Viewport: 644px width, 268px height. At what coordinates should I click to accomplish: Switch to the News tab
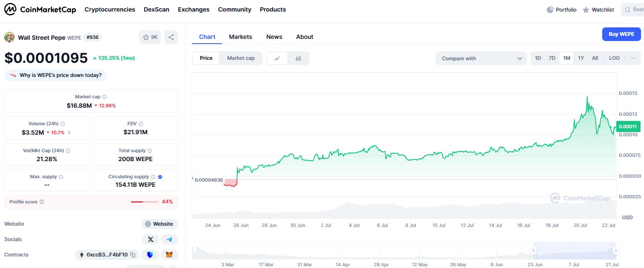coord(274,37)
